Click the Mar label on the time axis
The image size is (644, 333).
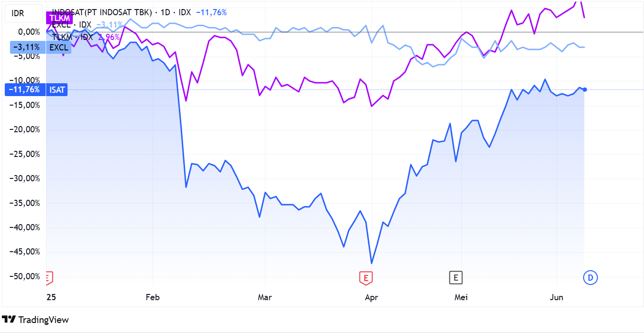point(264,297)
